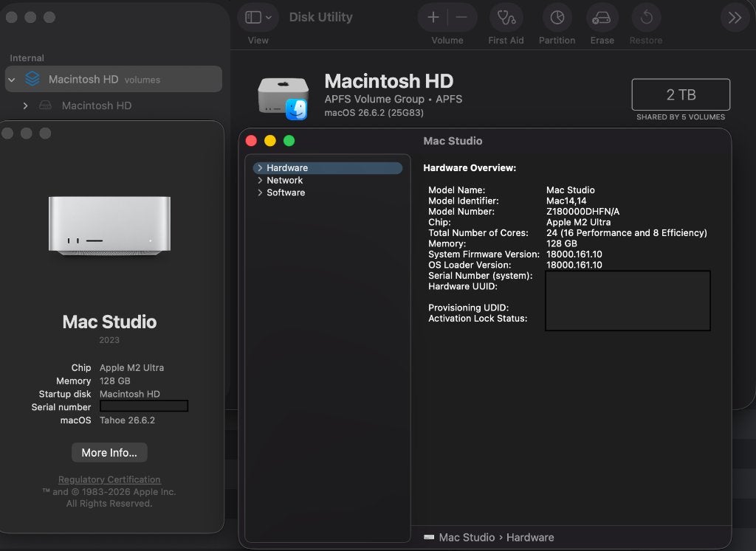Click the Restore icon in the toolbar
756x551 pixels.
(646, 18)
